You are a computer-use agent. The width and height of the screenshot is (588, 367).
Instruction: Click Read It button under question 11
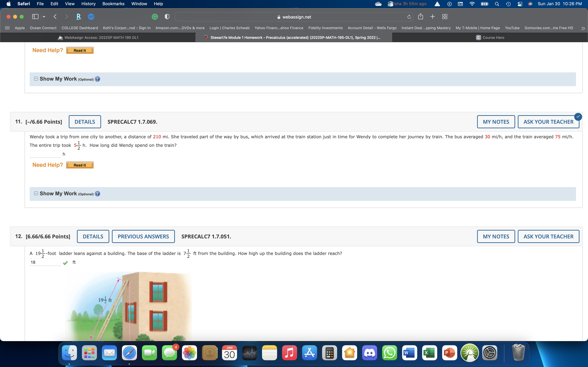click(x=80, y=165)
